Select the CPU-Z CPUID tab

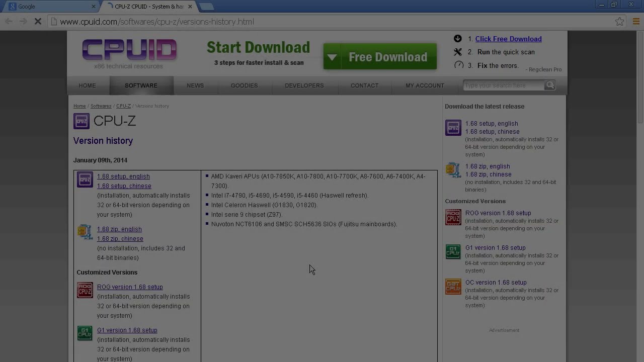(148, 7)
